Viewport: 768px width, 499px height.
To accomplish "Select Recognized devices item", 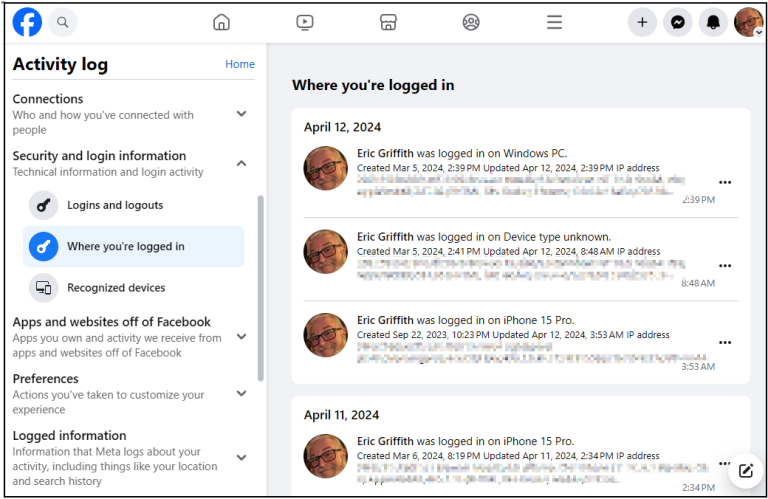I will pyautogui.click(x=115, y=288).
